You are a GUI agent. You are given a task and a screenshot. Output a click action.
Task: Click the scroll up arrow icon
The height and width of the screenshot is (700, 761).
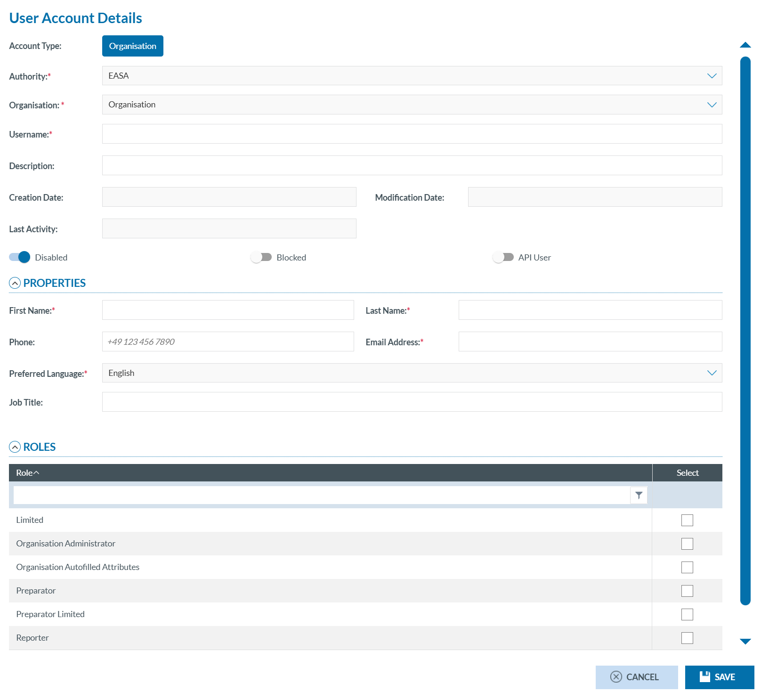[x=745, y=45]
